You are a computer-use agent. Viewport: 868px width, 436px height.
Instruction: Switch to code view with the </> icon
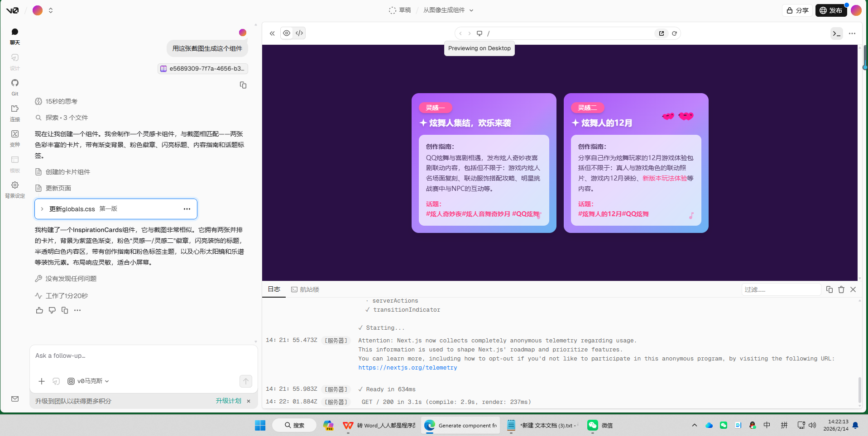(x=299, y=33)
